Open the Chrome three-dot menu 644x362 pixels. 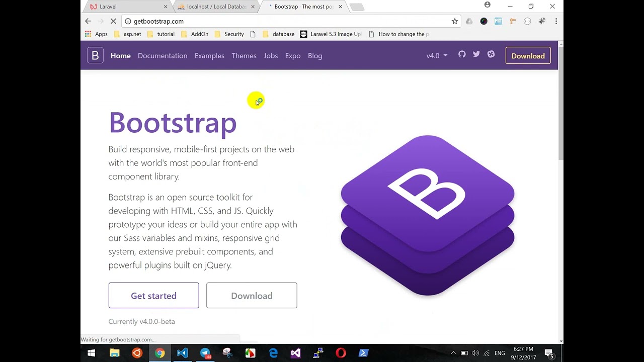tap(556, 21)
